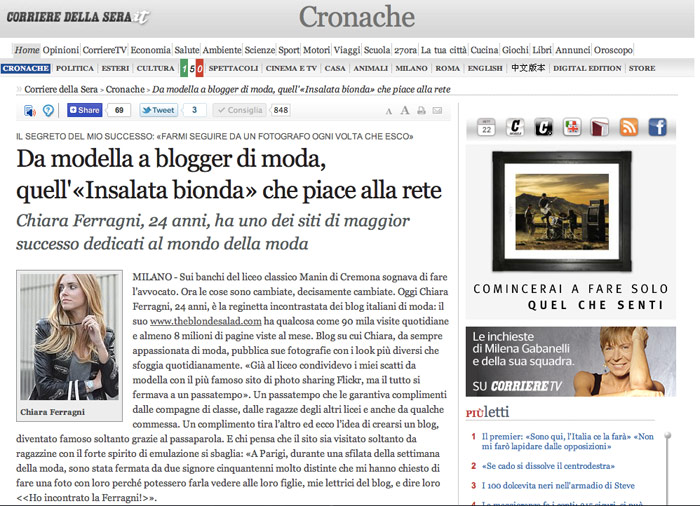The height and width of the screenshot is (506, 700).
Task: Open the Oroscopo menu item
Action: [613, 50]
